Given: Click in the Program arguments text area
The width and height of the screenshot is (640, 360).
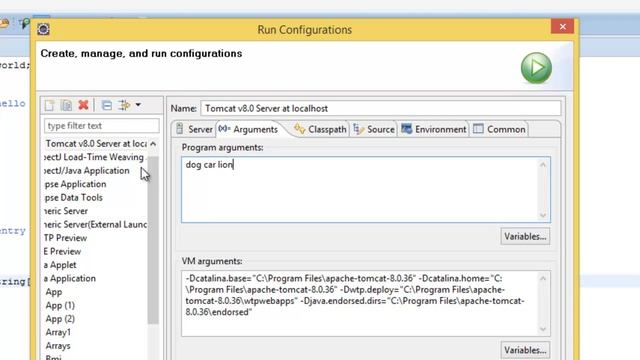Looking at the screenshot, I should [x=366, y=190].
